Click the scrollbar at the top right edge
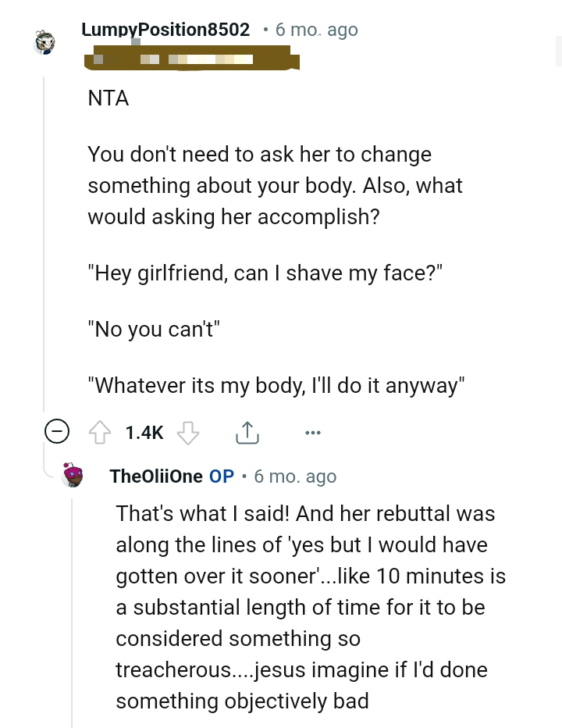Image resolution: width=562 pixels, height=728 pixels. click(x=557, y=50)
